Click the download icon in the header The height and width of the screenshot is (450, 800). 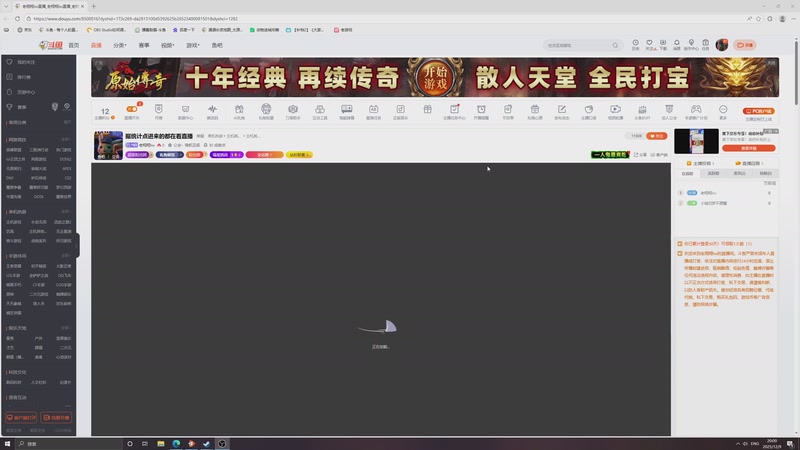click(663, 43)
